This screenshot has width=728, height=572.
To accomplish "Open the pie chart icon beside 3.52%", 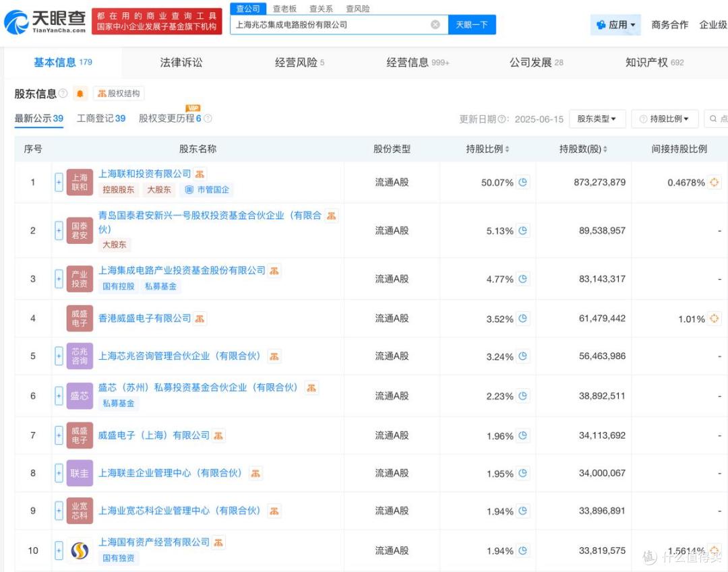I will pyautogui.click(x=523, y=318).
